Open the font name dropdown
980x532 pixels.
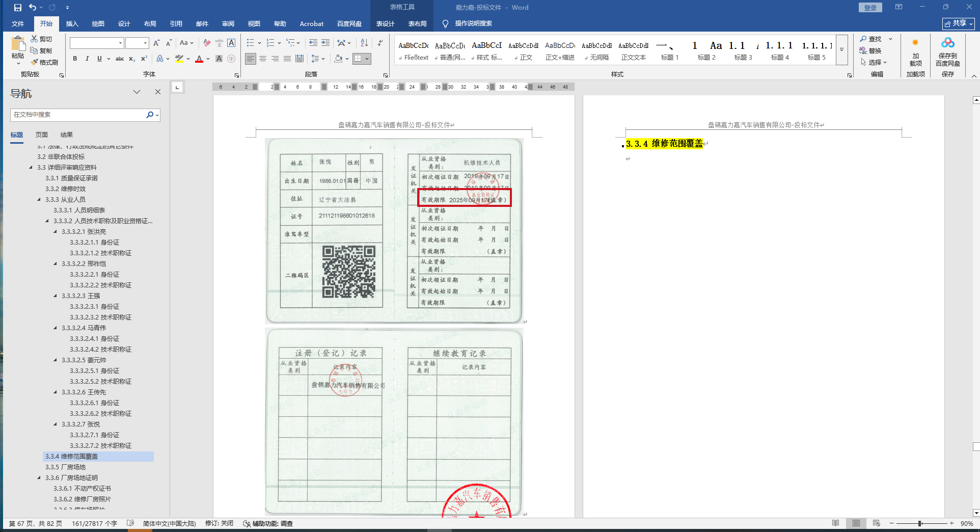[120, 43]
